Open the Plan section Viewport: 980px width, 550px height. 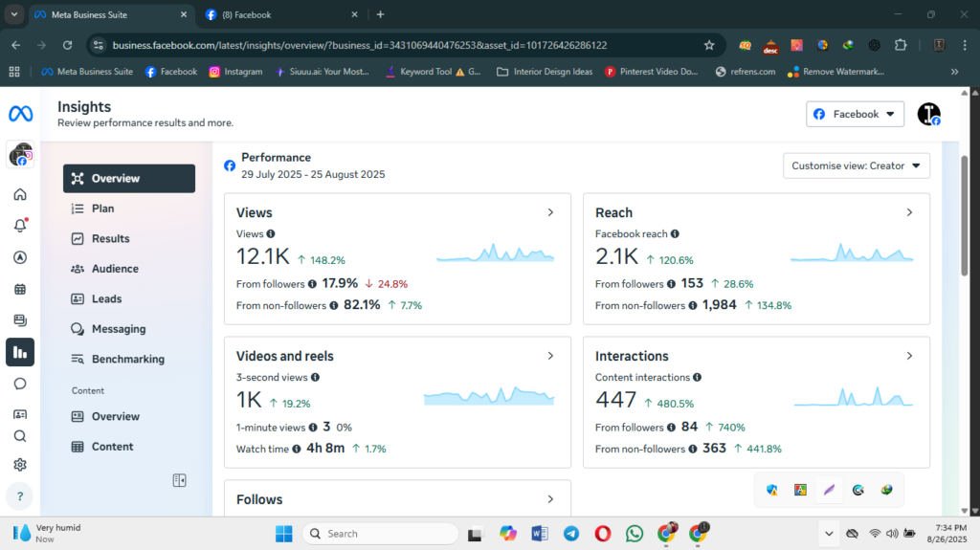[x=129, y=209]
